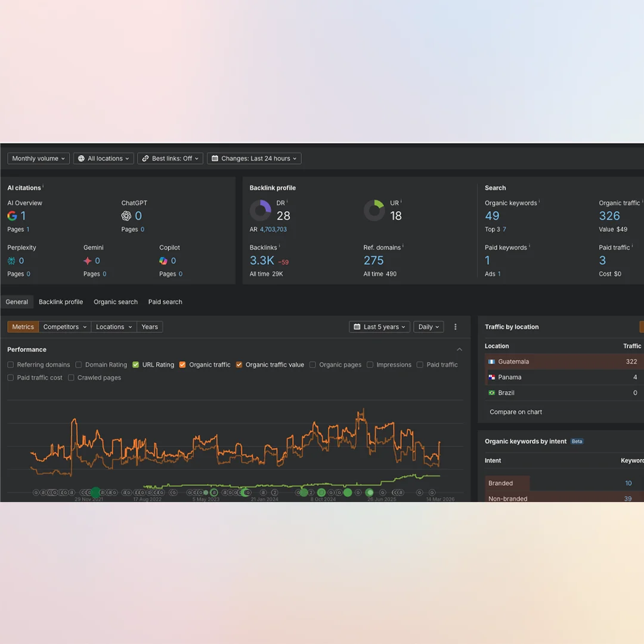Expand the Last 5 years date range dropdown

point(380,327)
